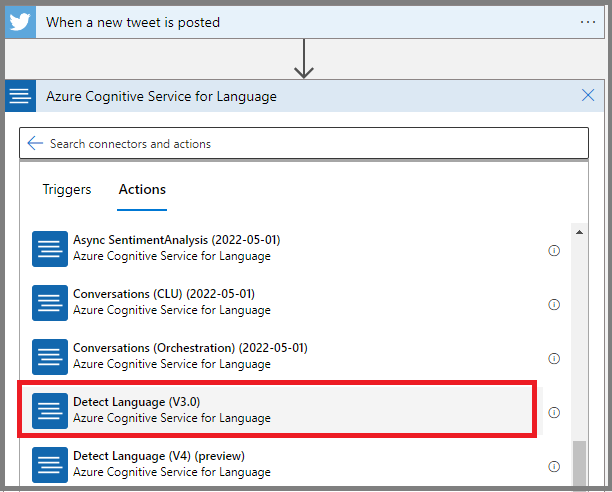Focus the Search connectors and actions field

(x=304, y=143)
